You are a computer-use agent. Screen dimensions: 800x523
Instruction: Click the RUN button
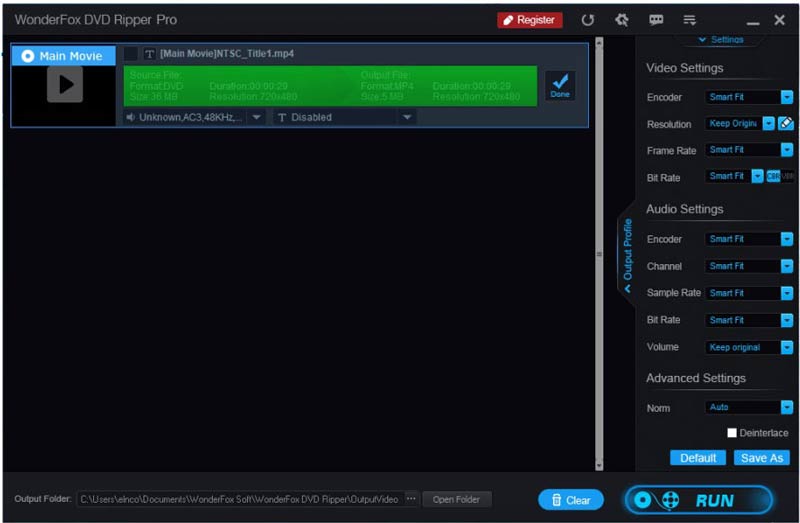pos(698,500)
